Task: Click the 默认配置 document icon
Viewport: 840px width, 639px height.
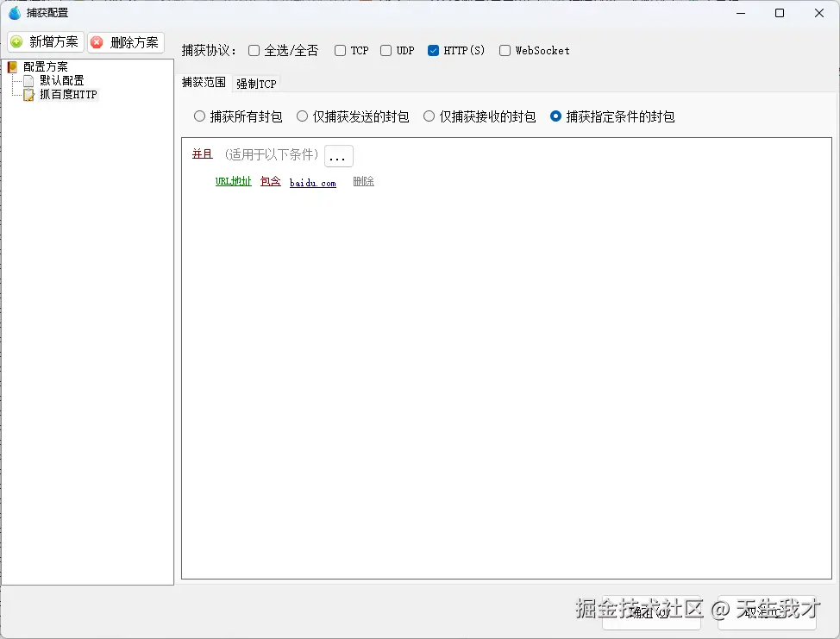Action: (x=28, y=81)
